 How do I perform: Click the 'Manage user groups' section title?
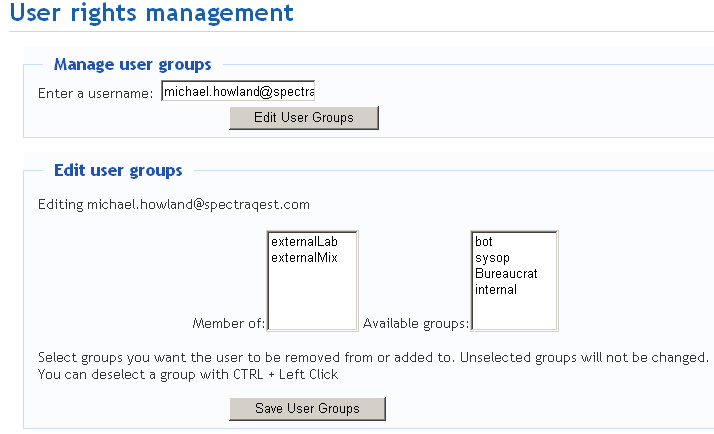coord(132,65)
